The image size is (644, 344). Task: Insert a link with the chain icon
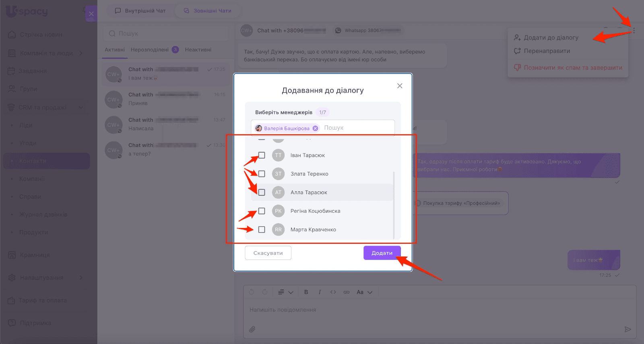(347, 292)
